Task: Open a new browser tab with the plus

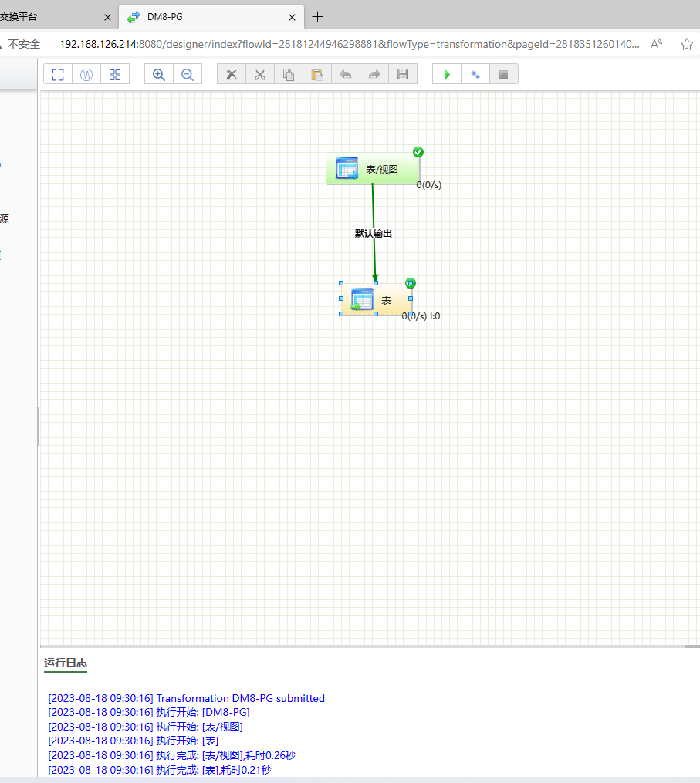Action: (x=317, y=16)
